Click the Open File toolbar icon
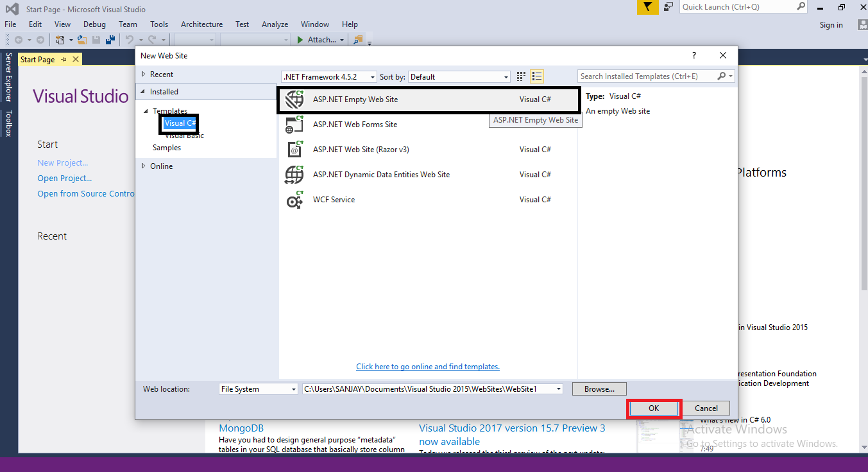Screen dimensions: 868x472 coord(82,40)
